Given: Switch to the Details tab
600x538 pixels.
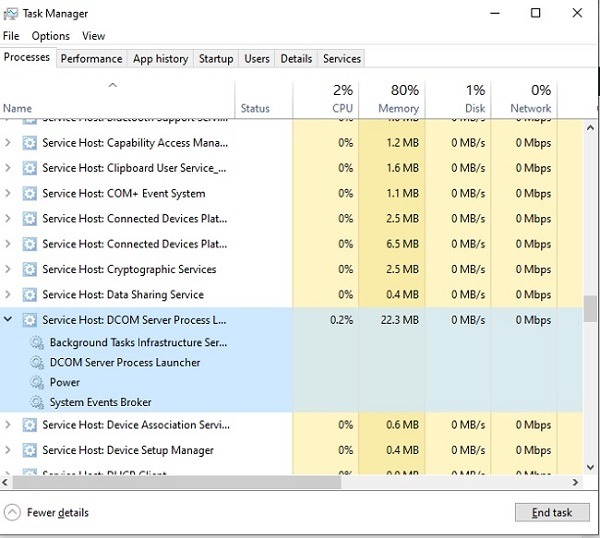Looking at the screenshot, I should (x=296, y=59).
